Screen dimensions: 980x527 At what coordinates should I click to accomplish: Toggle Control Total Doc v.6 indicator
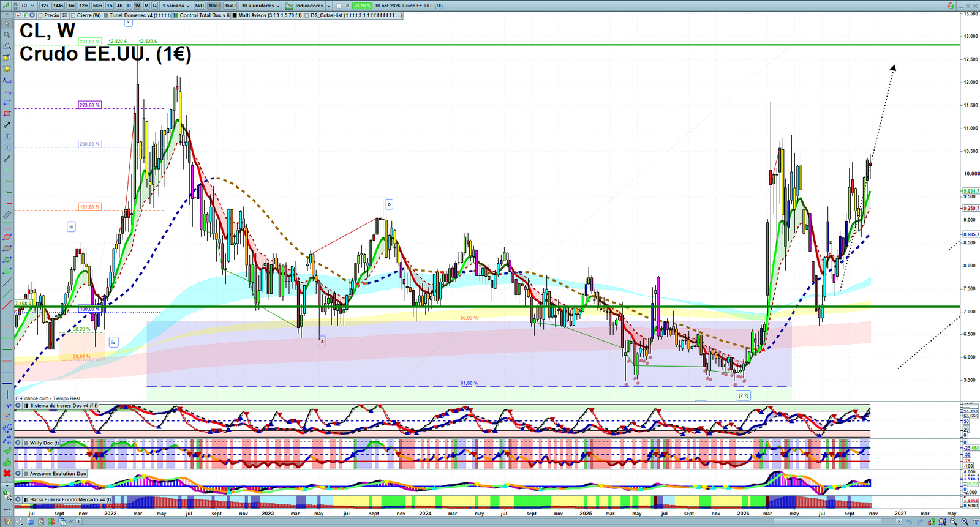[176, 15]
